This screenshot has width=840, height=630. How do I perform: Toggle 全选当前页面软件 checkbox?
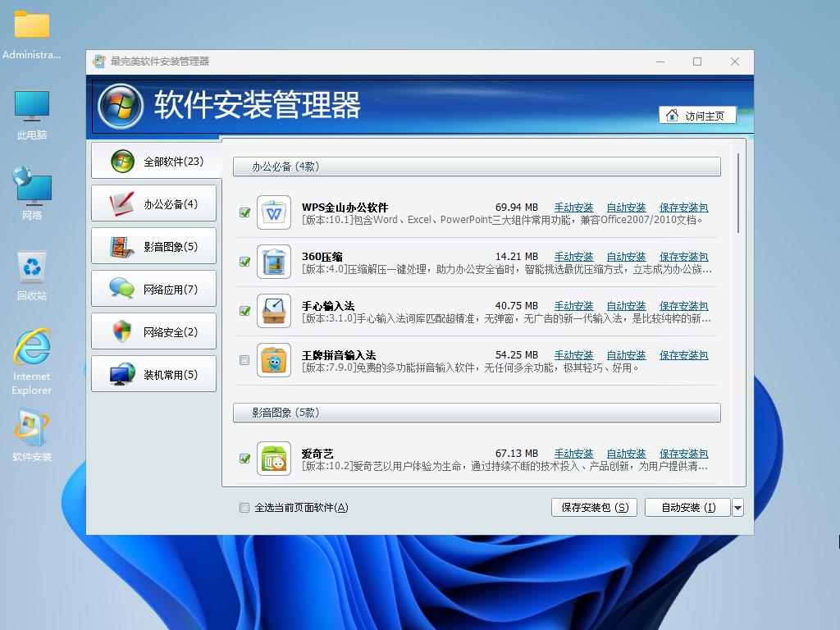pos(244,508)
